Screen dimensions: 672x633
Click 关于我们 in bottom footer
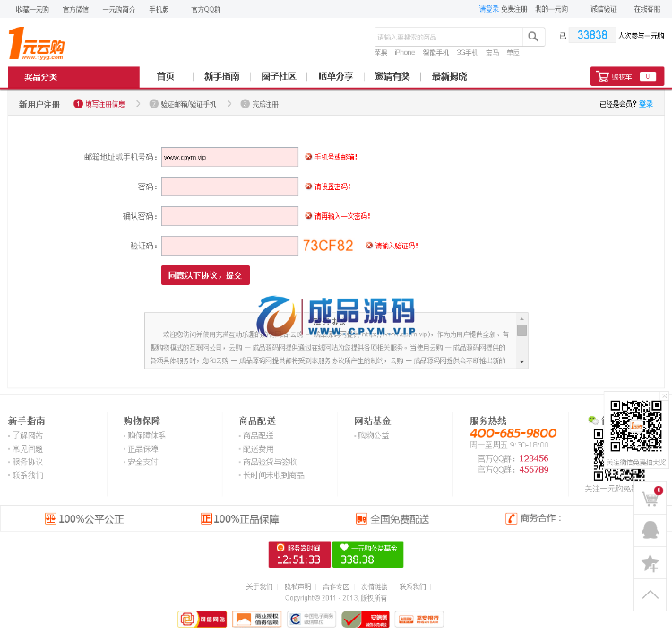[259, 586]
